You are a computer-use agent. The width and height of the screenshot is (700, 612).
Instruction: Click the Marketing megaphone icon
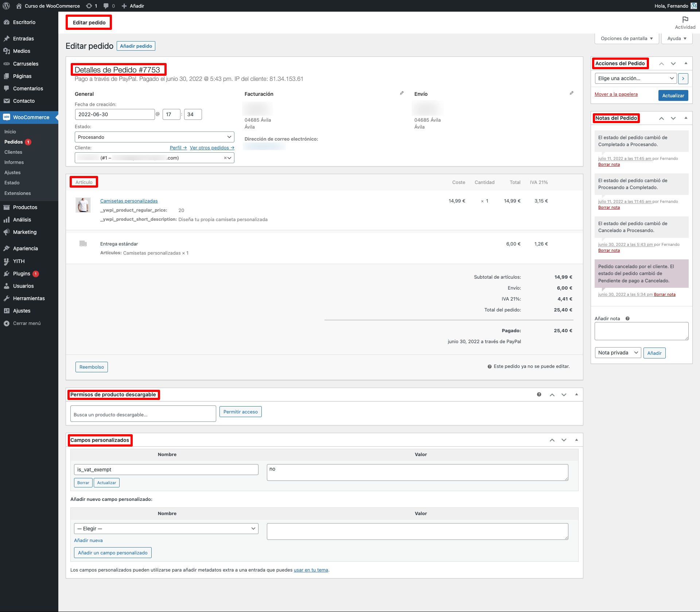tap(7, 232)
